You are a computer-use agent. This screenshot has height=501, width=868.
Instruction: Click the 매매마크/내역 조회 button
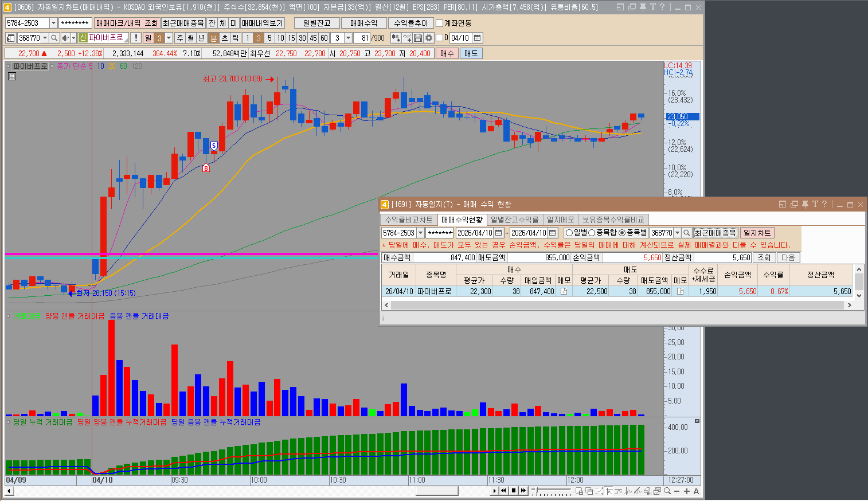tap(127, 23)
